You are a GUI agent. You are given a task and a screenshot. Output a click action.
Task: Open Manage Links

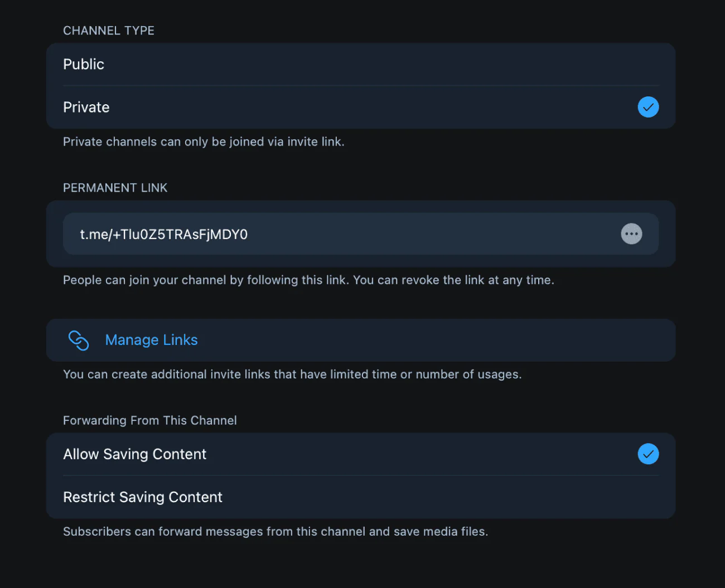[151, 340]
